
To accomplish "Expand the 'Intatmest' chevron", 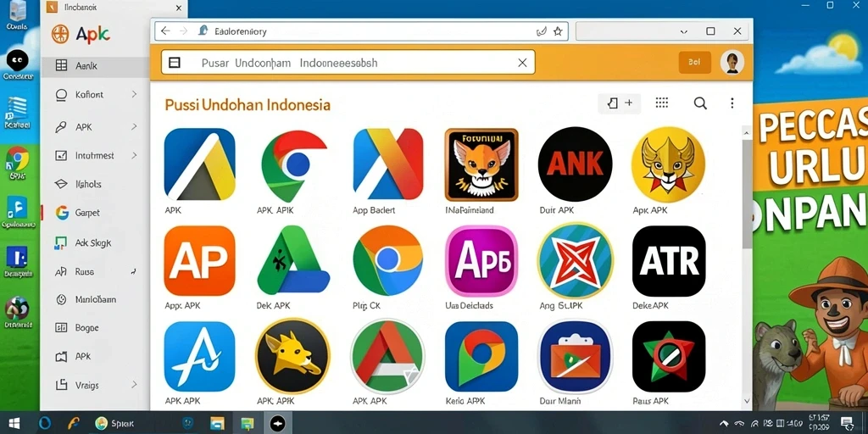I will click(134, 156).
